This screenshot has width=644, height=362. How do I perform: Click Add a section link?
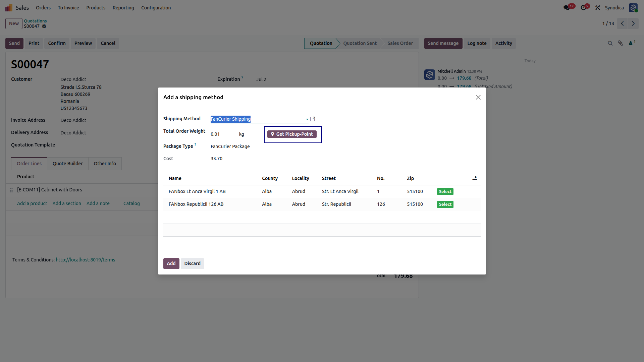pos(67,203)
